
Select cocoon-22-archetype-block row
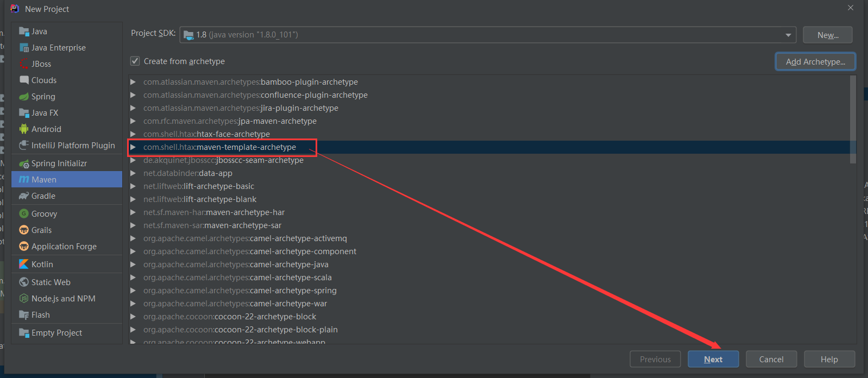[489, 317]
